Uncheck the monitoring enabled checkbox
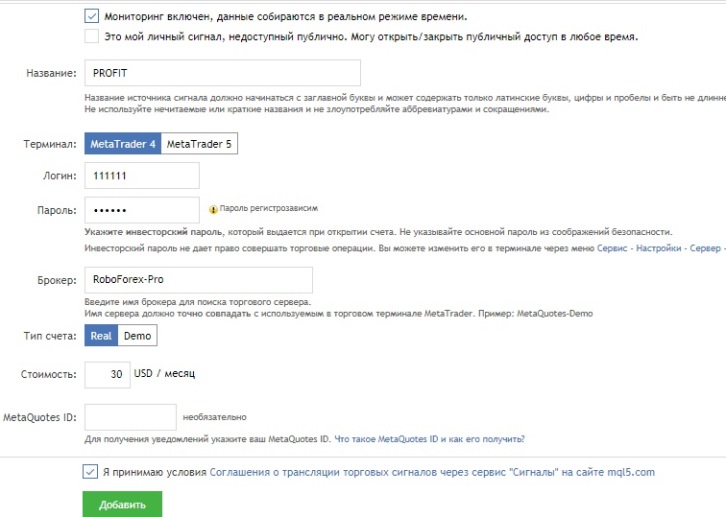The image size is (726, 517). click(92, 17)
